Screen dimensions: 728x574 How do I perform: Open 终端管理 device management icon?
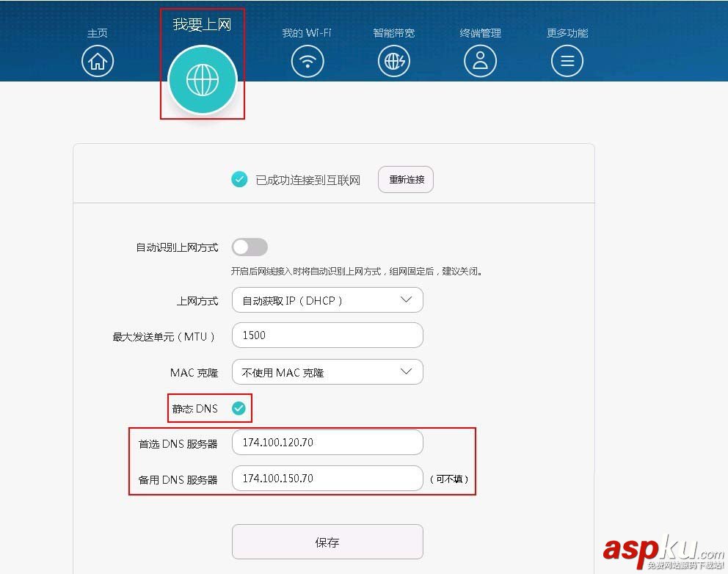481,61
